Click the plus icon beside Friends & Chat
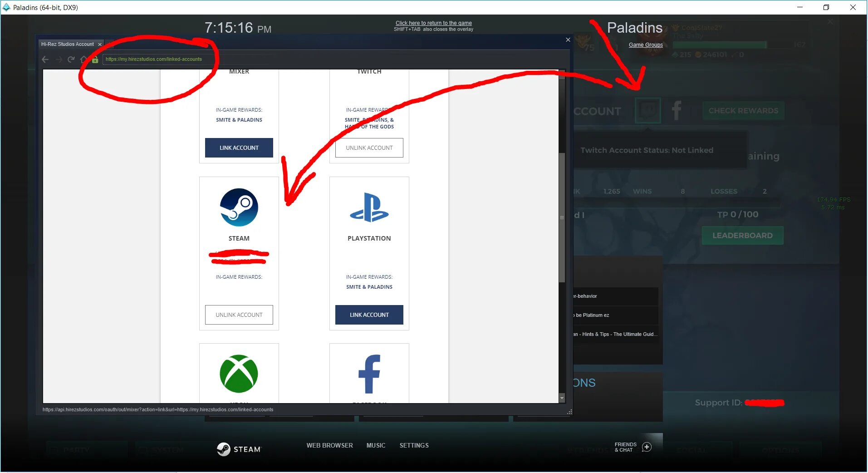Image resolution: width=868 pixels, height=473 pixels. click(647, 448)
